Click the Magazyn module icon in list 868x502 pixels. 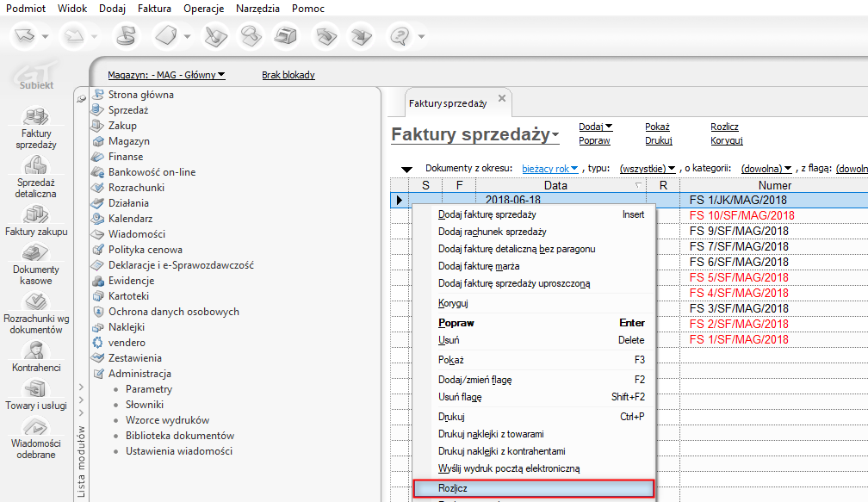click(98, 141)
